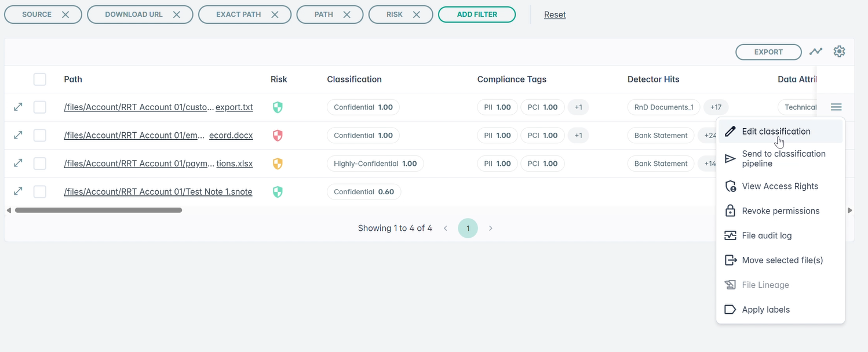The image size is (868, 352).
Task: Click the EXPORT button
Action: click(x=768, y=52)
